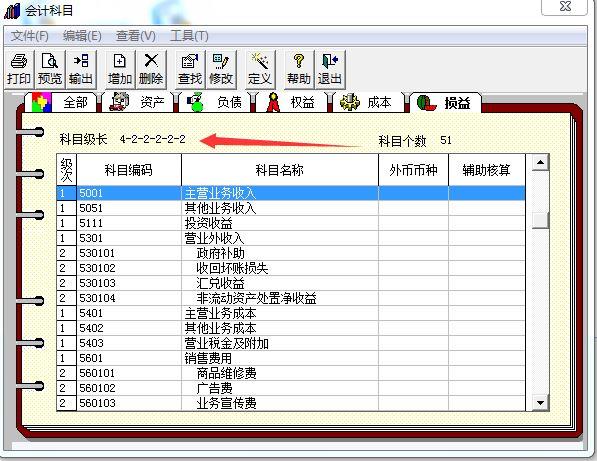Click the vertical scrollbar thumb
This screenshot has width=597, height=461.
point(540,220)
